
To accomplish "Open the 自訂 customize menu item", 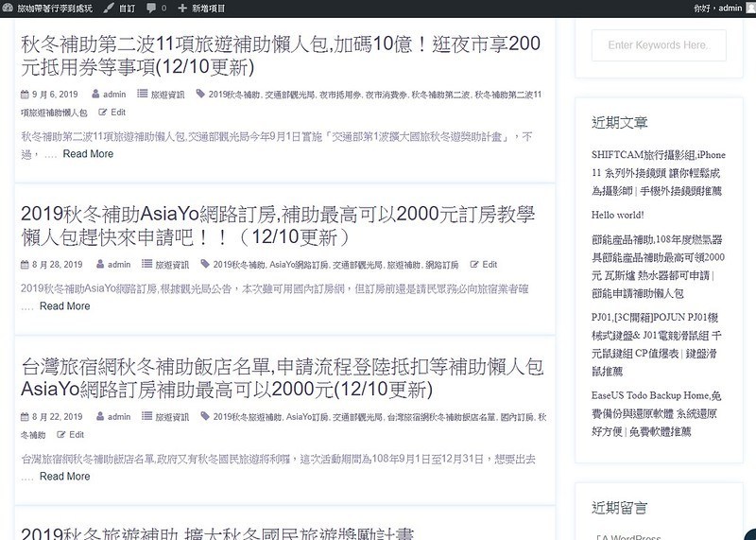I will click(x=126, y=8).
